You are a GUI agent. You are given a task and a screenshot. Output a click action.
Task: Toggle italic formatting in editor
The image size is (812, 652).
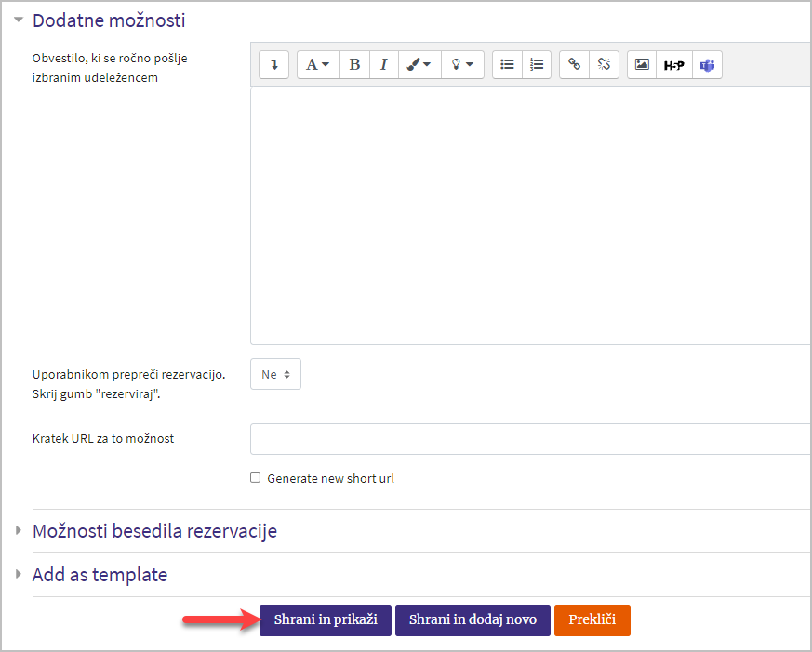click(x=384, y=65)
